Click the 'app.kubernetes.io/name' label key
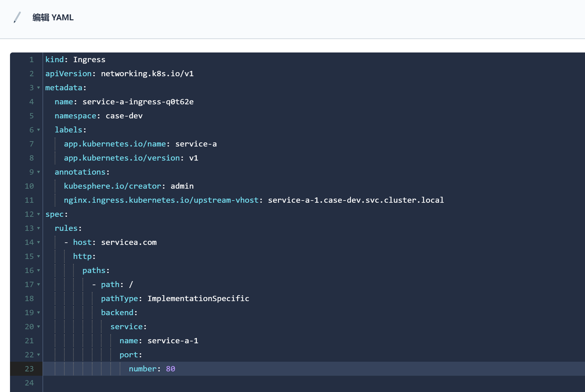 [x=115, y=144]
